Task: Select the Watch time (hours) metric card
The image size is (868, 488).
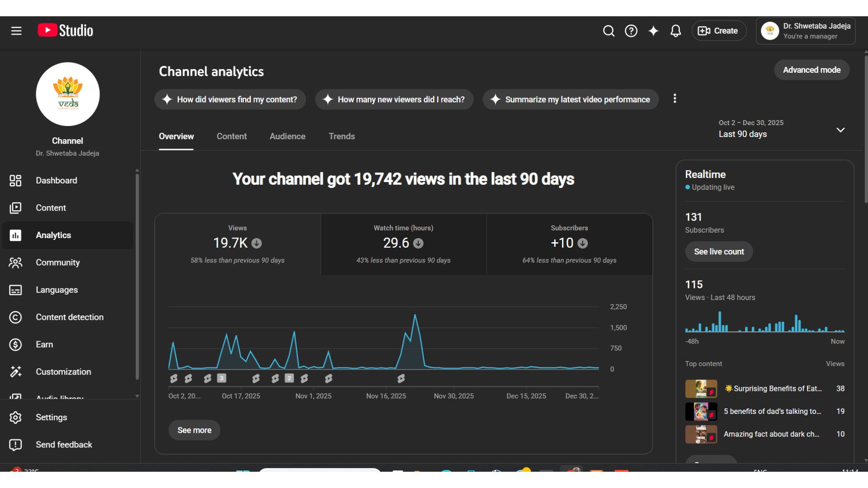Action: click(403, 244)
